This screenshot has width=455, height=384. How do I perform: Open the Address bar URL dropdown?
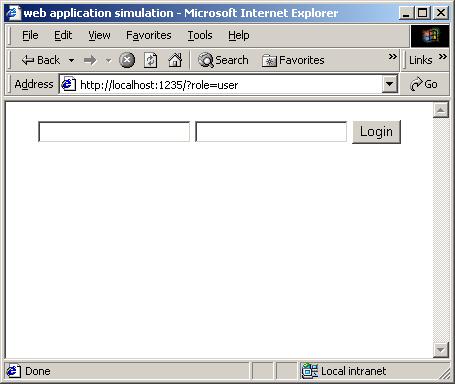(x=389, y=84)
